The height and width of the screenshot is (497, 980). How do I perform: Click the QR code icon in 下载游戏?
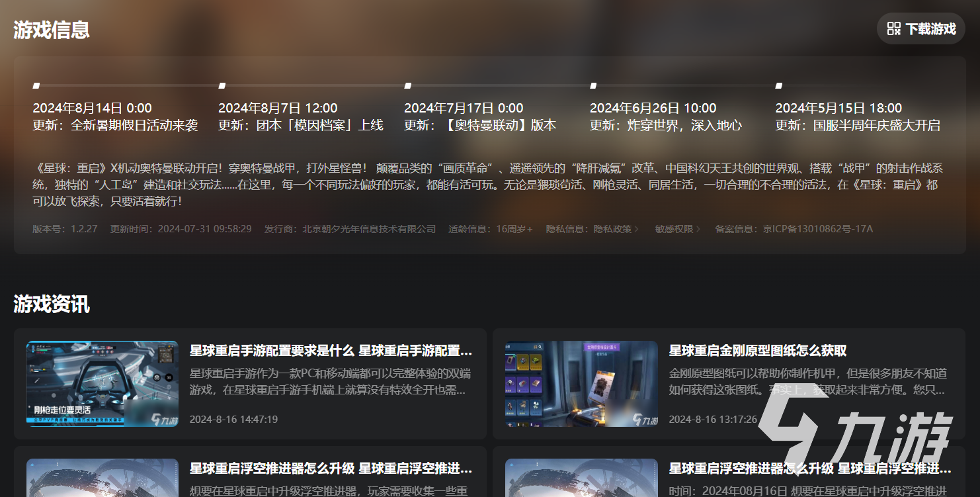click(x=894, y=29)
